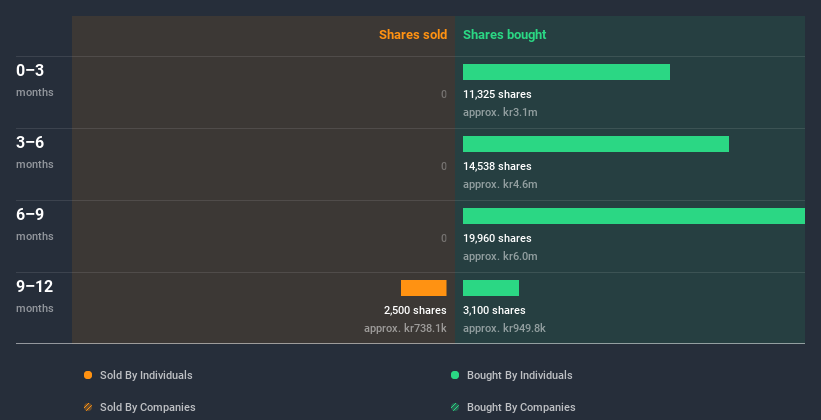Click the Shares bought column header
Screen dimensions: 821x420
[x=504, y=35]
